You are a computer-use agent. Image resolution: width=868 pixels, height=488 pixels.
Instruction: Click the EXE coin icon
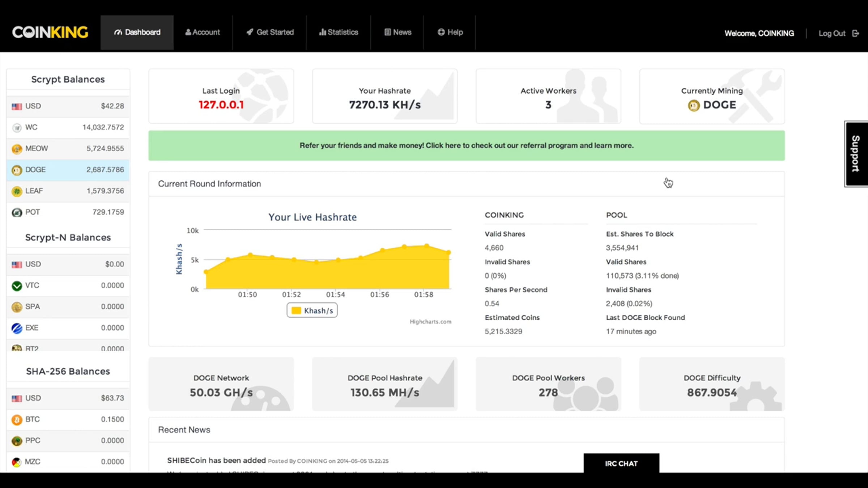pos(17,328)
